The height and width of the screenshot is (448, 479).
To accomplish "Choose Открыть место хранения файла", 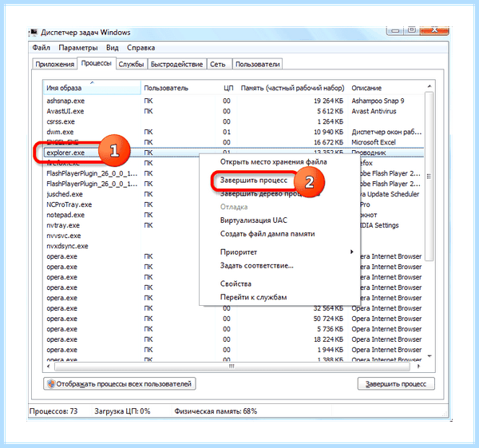I will 273,162.
